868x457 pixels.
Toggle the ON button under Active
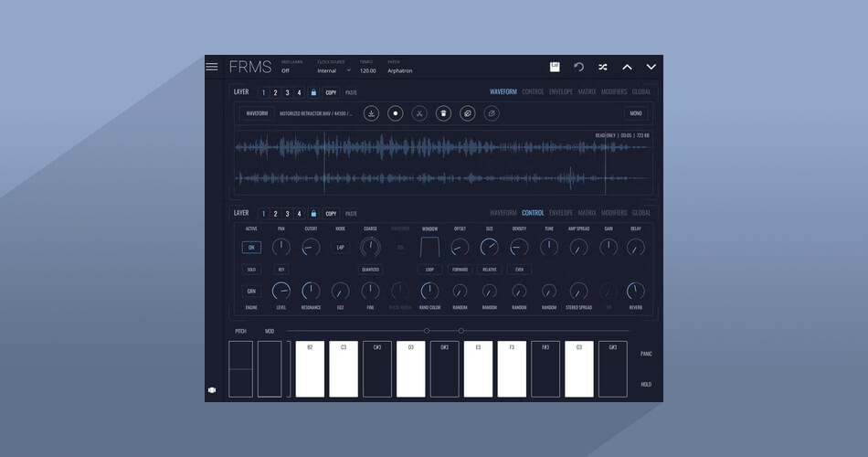tap(251, 248)
